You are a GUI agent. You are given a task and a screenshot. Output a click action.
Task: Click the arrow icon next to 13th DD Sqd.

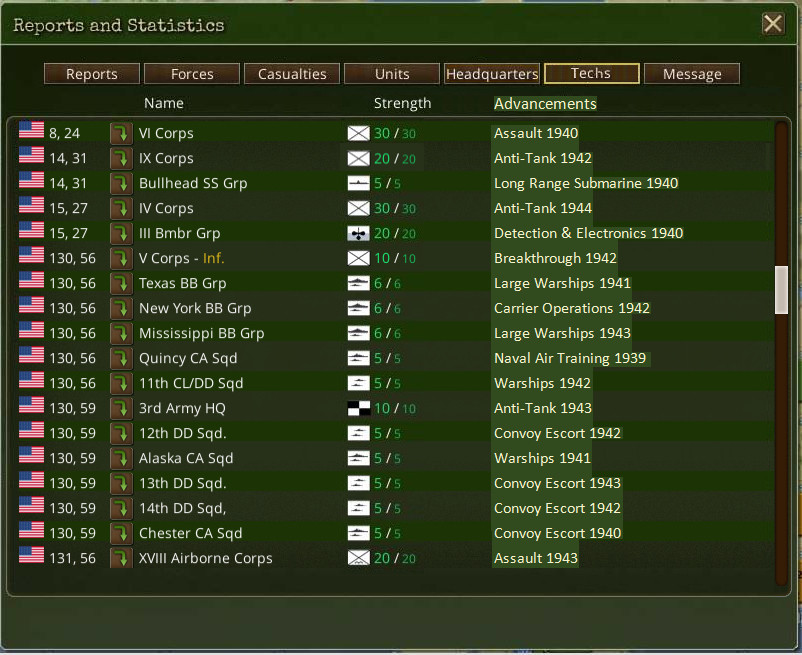pos(121,484)
